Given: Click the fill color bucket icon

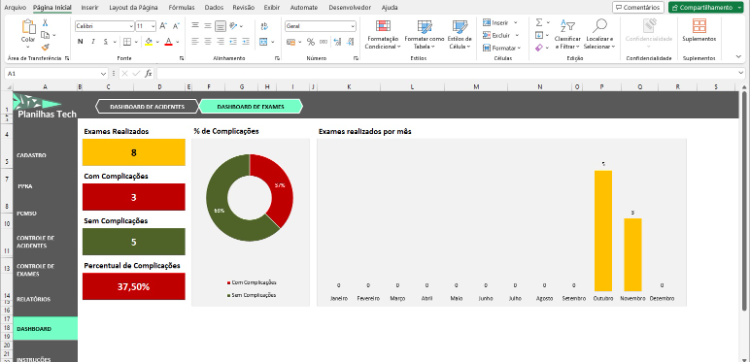Looking at the screenshot, I should [x=149, y=42].
